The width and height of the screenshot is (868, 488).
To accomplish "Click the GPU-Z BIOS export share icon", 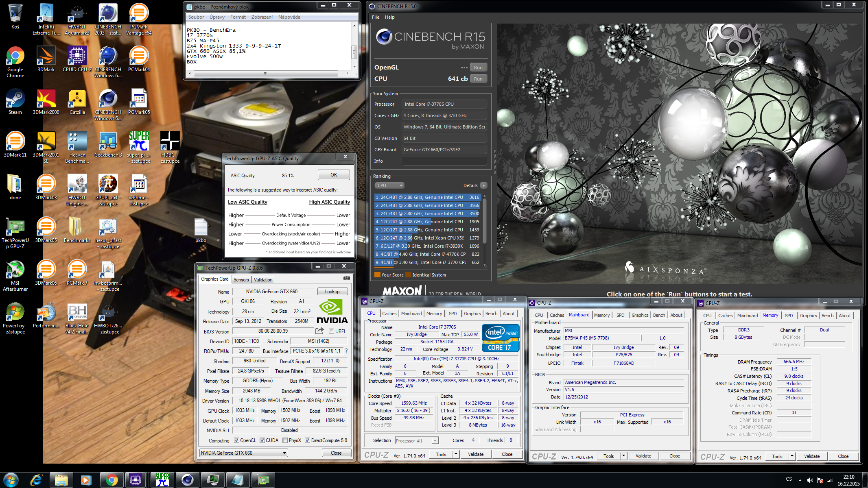I will (319, 331).
